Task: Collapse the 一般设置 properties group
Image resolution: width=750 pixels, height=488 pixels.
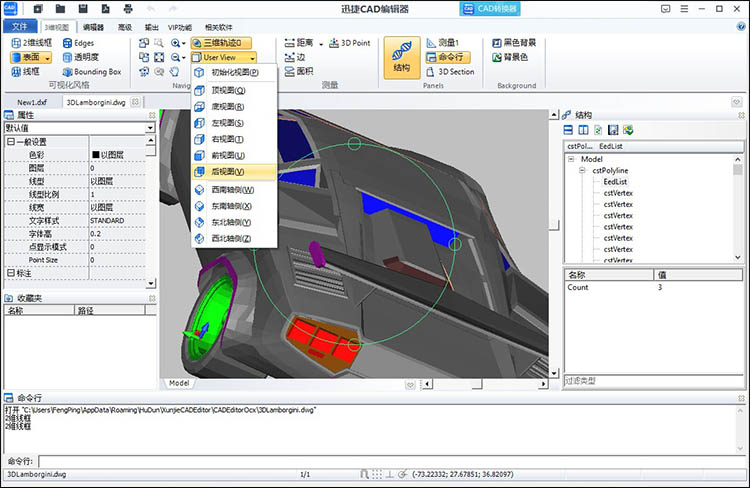Action: click(x=11, y=142)
